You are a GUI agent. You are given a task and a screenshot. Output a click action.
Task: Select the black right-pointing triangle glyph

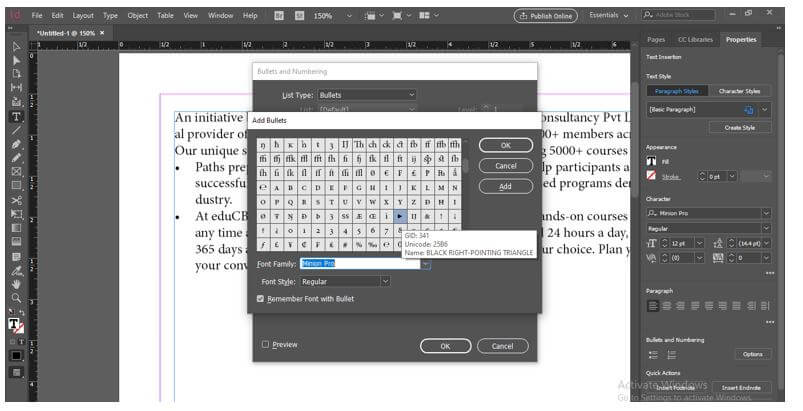click(399, 217)
